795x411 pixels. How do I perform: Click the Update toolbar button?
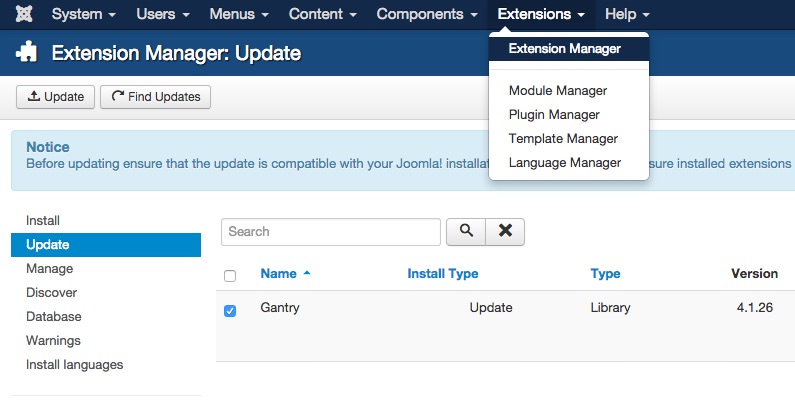pos(56,97)
